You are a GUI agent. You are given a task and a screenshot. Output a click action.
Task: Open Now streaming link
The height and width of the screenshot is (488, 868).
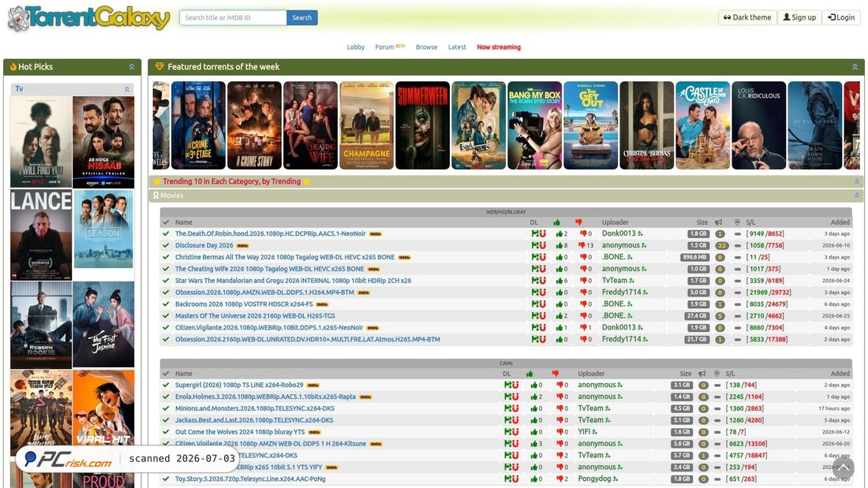(x=499, y=47)
